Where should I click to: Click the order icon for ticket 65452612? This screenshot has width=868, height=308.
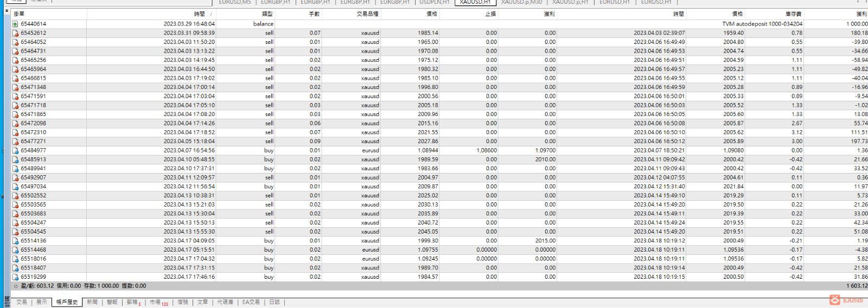tap(16, 33)
